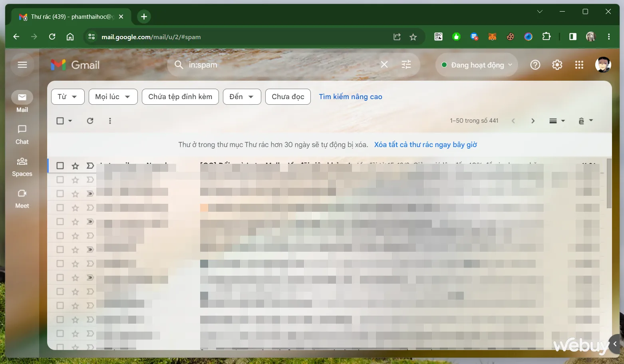
Task: Switch to the Mail section
Action: tap(22, 101)
